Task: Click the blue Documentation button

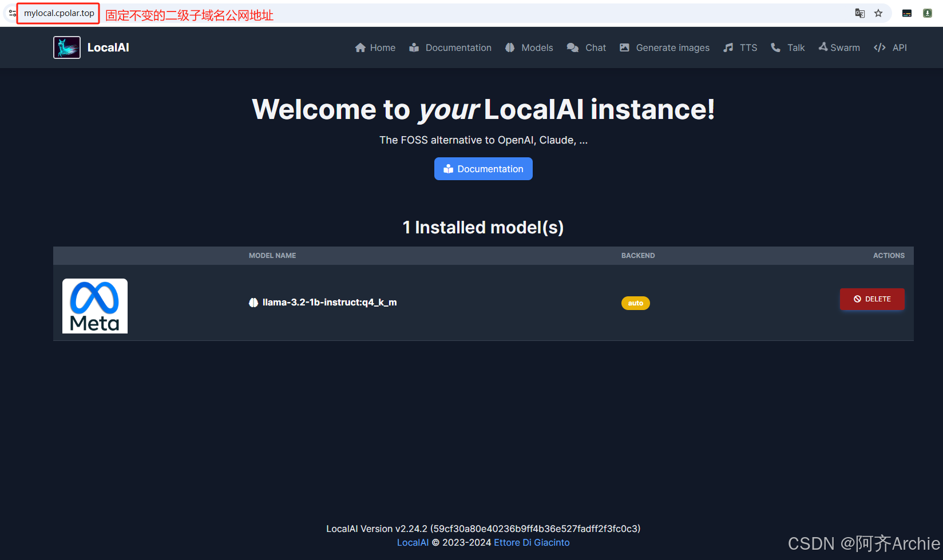Action: [x=484, y=169]
